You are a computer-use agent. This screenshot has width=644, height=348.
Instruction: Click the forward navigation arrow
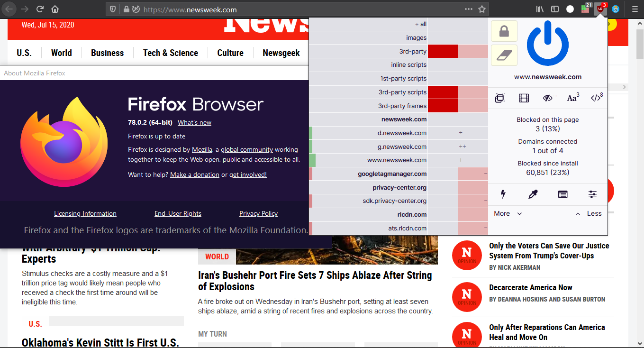(x=25, y=9)
